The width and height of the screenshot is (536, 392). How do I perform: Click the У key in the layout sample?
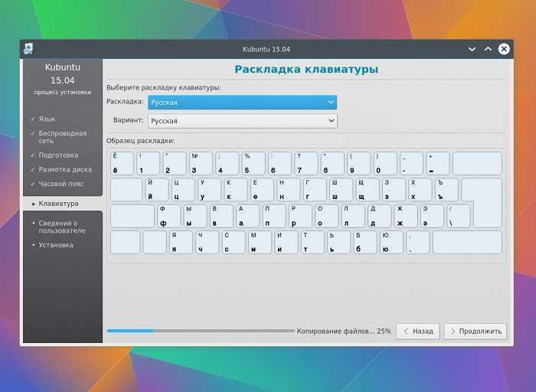(209, 189)
